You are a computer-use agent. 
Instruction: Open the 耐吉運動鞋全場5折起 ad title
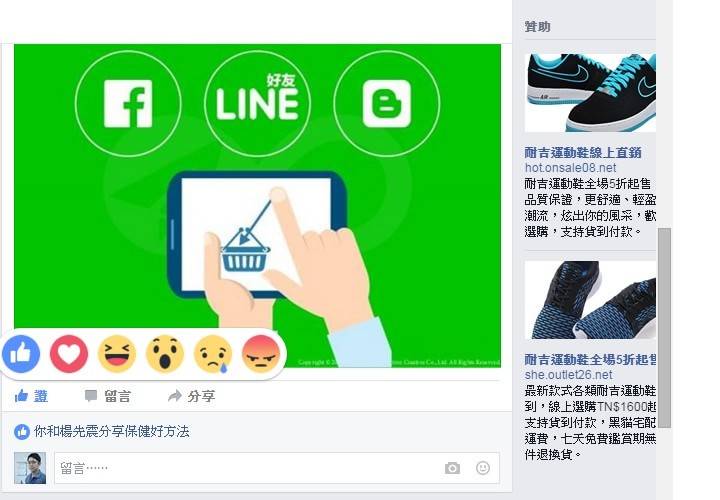pyautogui.click(x=590, y=360)
